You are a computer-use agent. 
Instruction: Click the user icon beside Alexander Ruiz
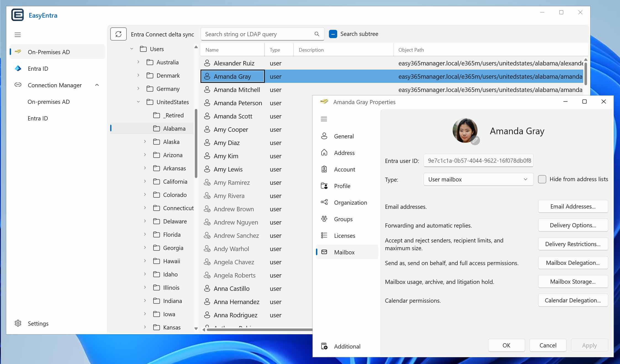click(x=207, y=63)
